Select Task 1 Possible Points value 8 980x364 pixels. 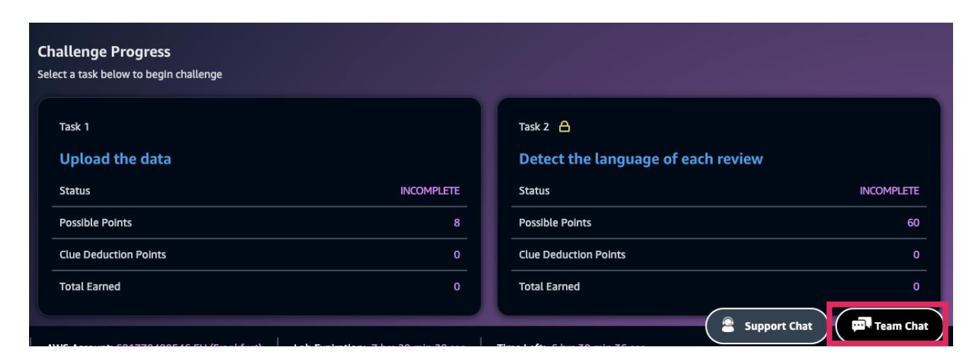point(457,223)
